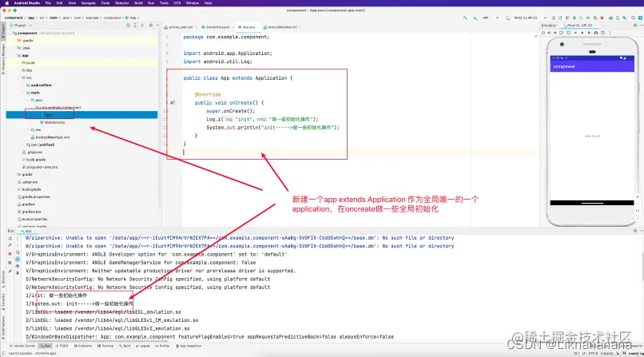
Task: Expand the androidTest folder
Action: tap(23, 85)
